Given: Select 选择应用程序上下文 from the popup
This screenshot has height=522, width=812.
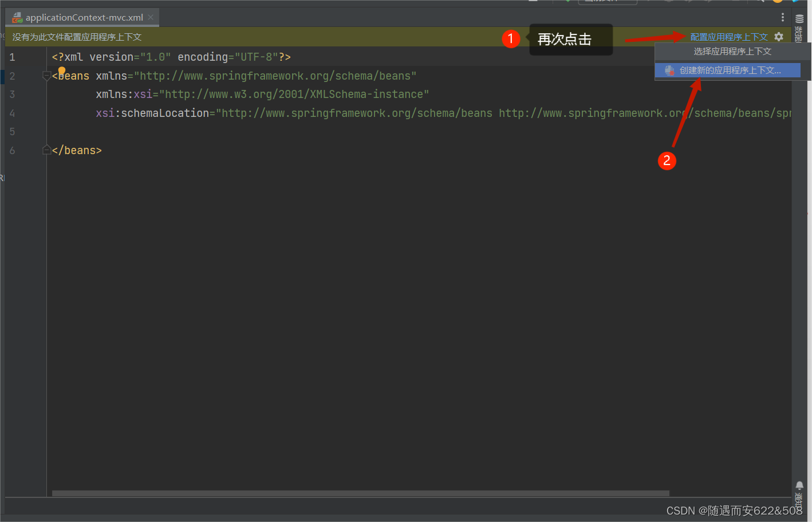Looking at the screenshot, I should [732, 51].
